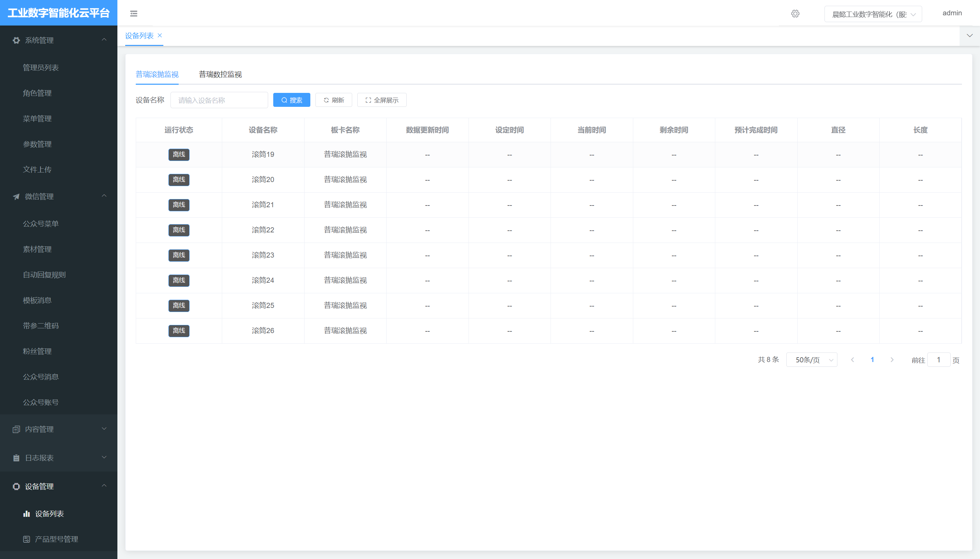Click the 剩余时间 column header

coord(674,130)
